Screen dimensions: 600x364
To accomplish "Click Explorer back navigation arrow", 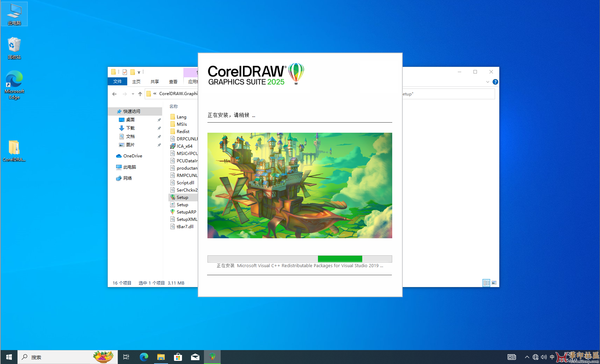I will pos(114,94).
